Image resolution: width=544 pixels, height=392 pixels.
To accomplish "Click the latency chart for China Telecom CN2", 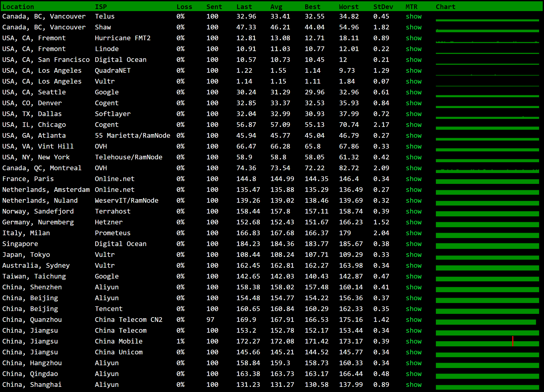I will [x=486, y=322].
